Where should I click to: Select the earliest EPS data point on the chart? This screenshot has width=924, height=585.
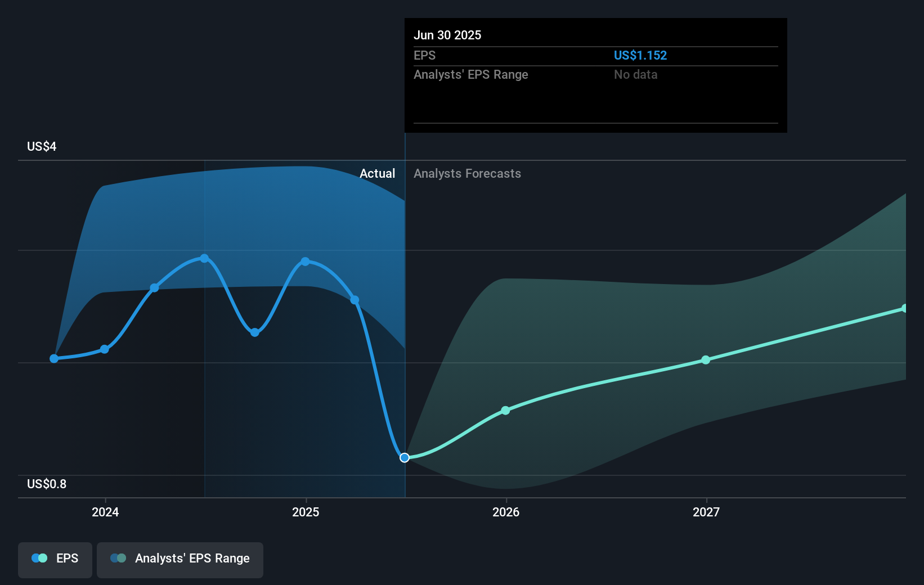53,358
